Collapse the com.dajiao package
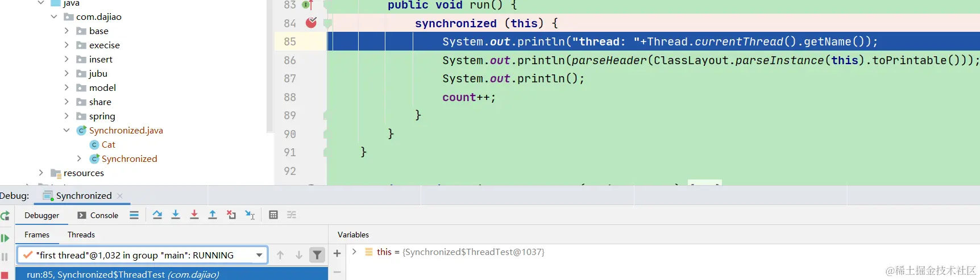This screenshot has height=280, width=980. coord(54,16)
